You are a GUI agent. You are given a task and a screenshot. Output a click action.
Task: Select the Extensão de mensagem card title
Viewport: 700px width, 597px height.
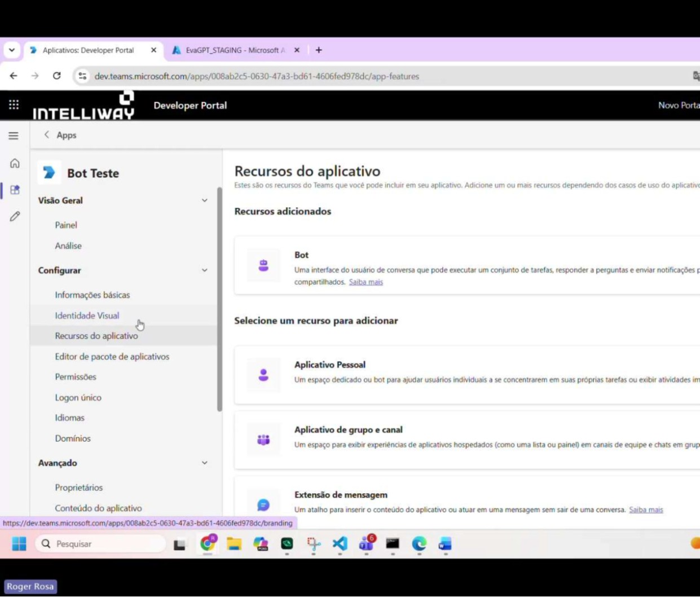point(341,495)
